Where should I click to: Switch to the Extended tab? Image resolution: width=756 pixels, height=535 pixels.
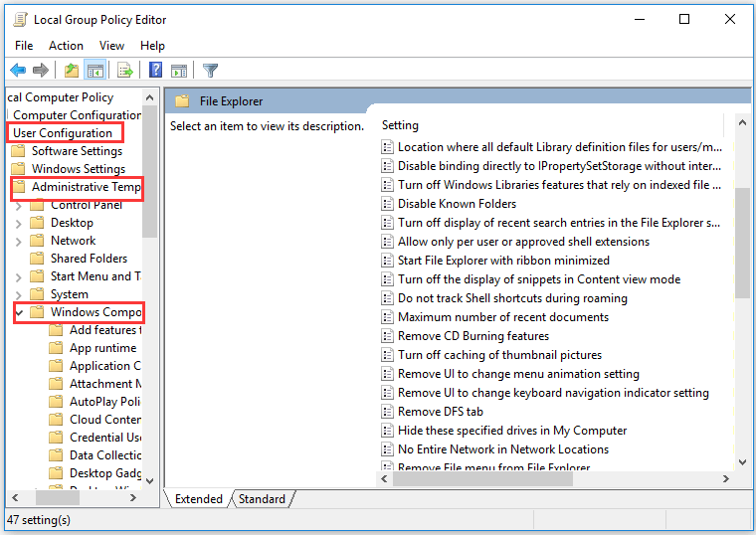[x=199, y=499]
